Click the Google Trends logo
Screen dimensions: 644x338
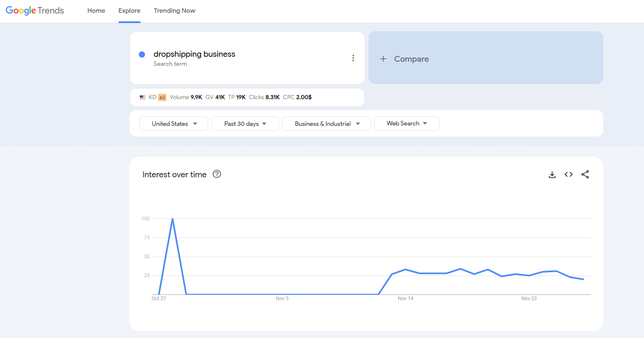35,11
